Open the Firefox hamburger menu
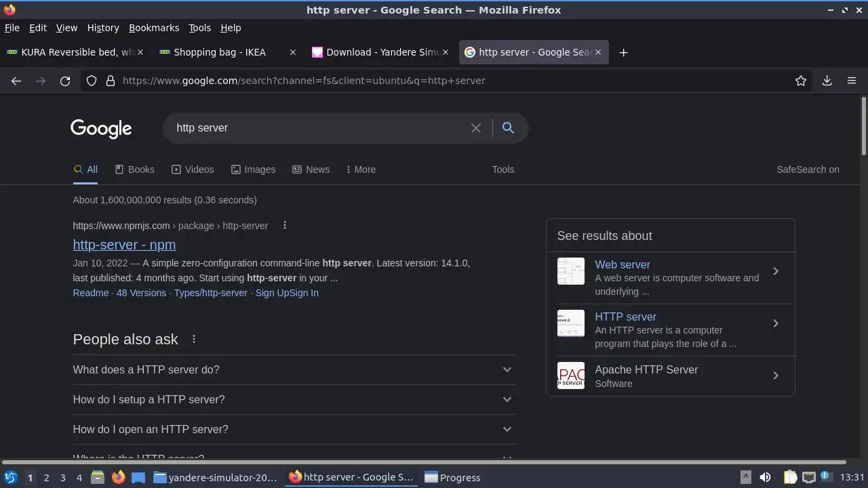The image size is (868, 488). click(852, 81)
